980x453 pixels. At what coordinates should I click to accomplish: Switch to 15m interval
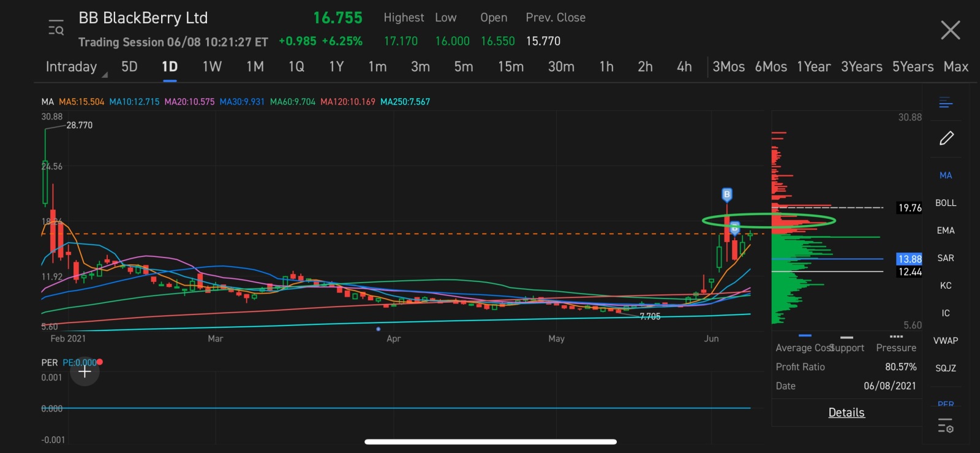511,67
